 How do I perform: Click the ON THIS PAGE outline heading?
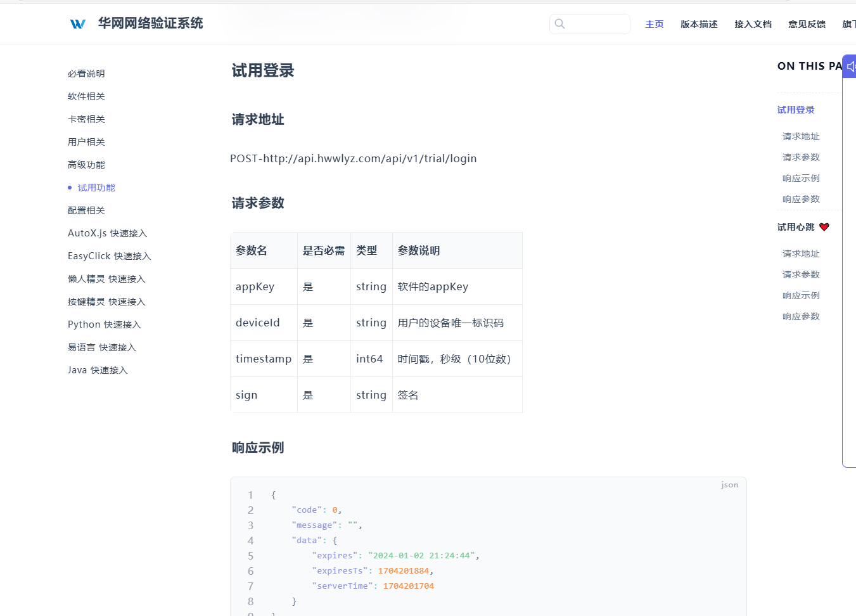810,66
